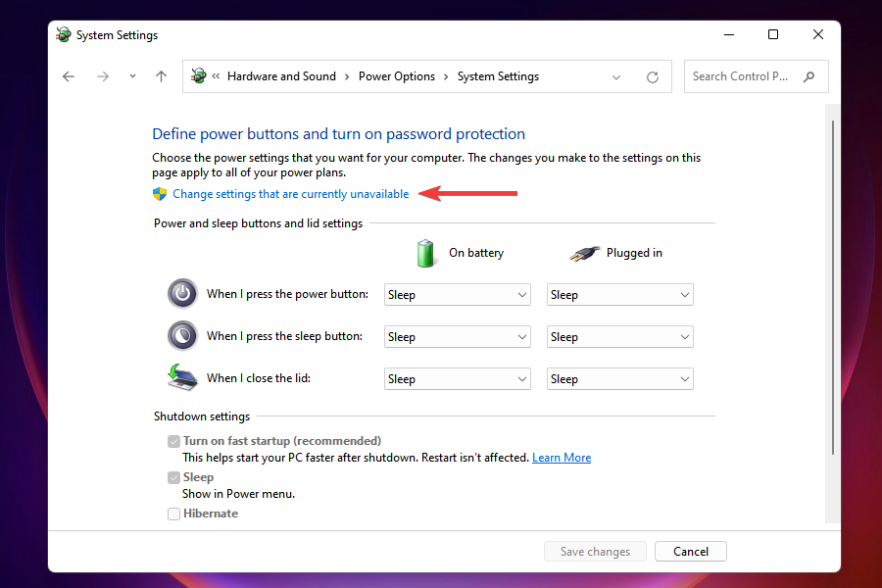Click the address bar double chevron

pyautogui.click(x=216, y=76)
